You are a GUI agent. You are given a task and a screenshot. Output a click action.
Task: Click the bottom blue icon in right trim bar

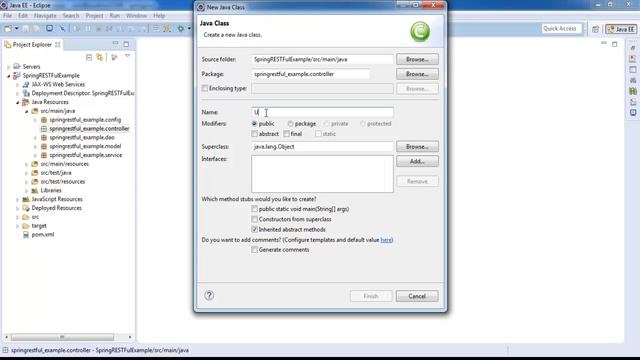pyautogui.click(x=633, y=113)
